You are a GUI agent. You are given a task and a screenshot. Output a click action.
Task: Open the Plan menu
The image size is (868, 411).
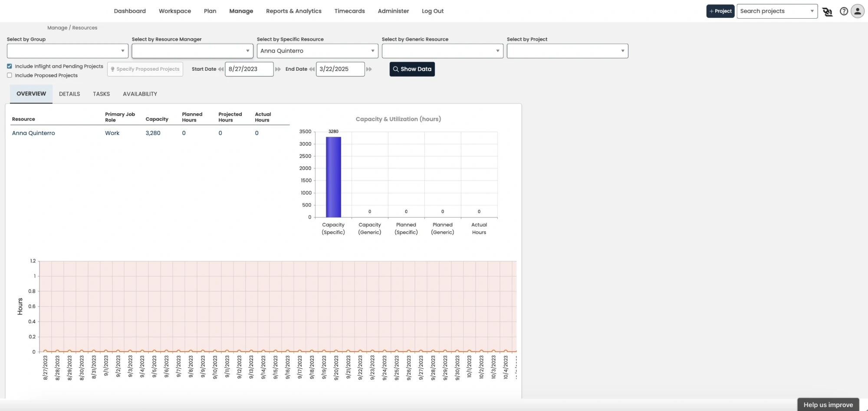210,11
